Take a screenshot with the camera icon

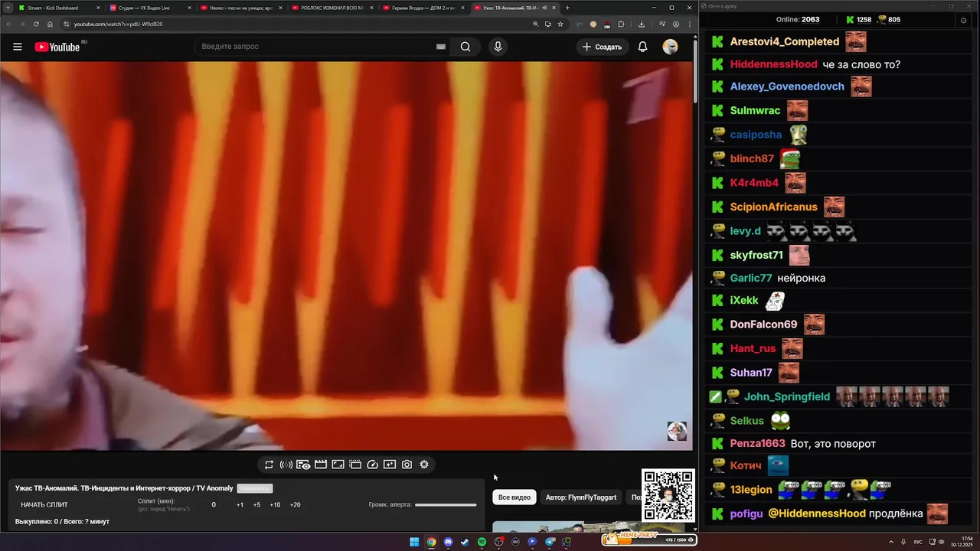407,465
